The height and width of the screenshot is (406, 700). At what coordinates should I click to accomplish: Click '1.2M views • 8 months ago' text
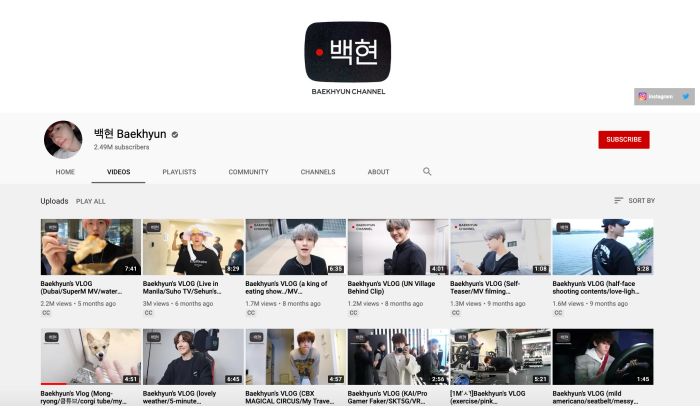pos(385,303)
